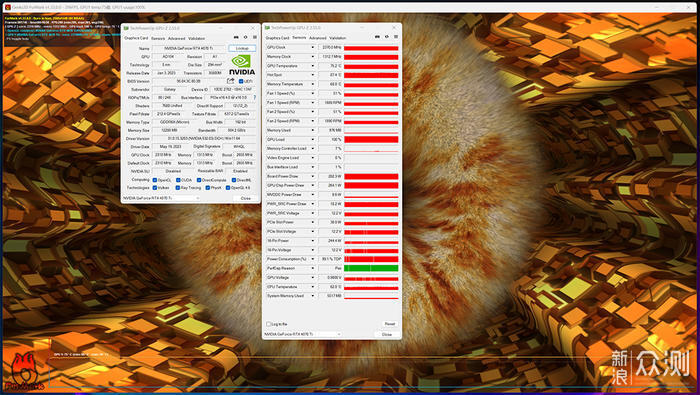Open the Validation tab in the Sensors window
Viewport: 700px width, 395px height.
pos(338,38)
